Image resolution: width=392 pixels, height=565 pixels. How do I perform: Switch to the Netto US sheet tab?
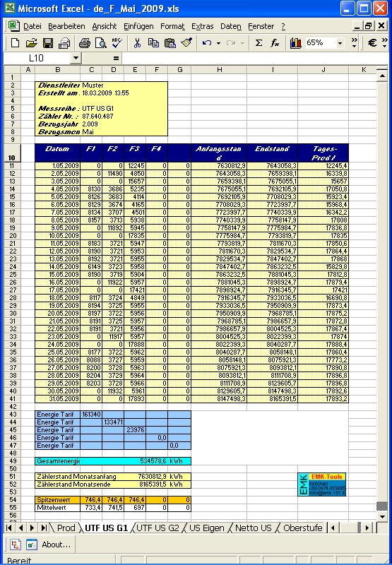[254, 528]
